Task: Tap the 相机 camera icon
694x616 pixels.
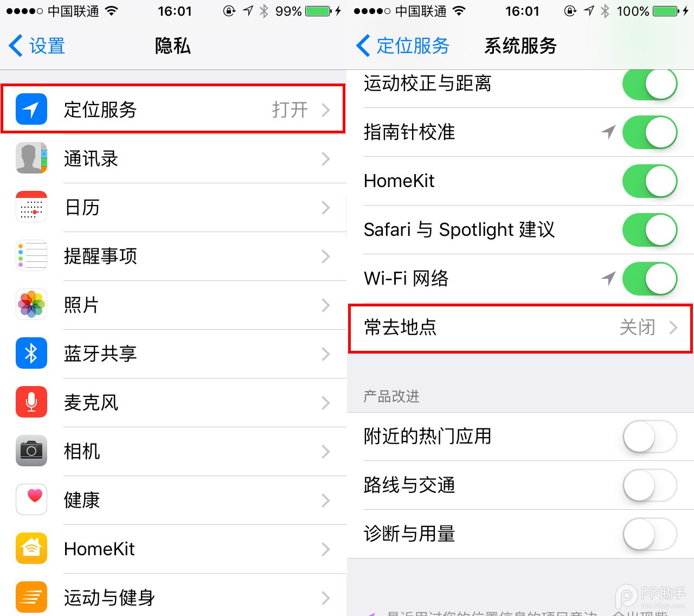Action: coord(31,451)
